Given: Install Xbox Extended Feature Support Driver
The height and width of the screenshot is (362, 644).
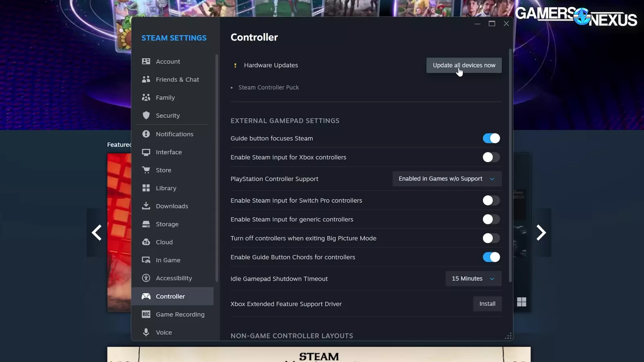Looking at the screenshot, I should (x=487, y=304).
